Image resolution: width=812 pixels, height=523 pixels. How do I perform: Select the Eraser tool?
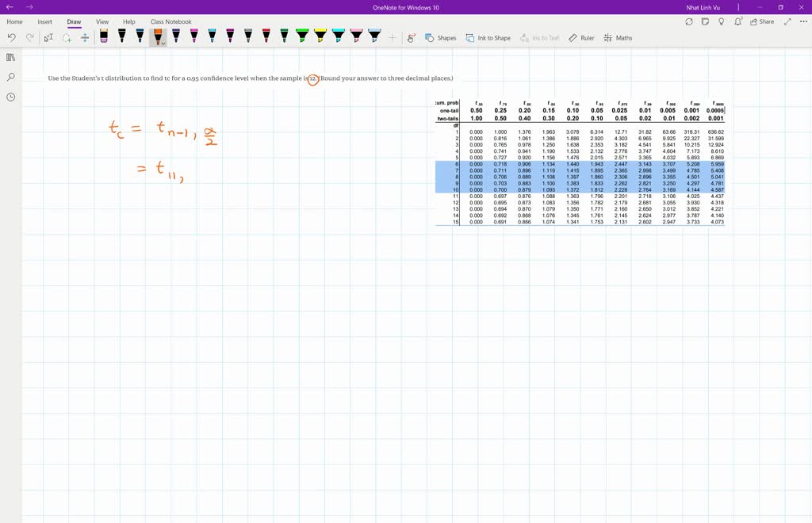point(103,36)
